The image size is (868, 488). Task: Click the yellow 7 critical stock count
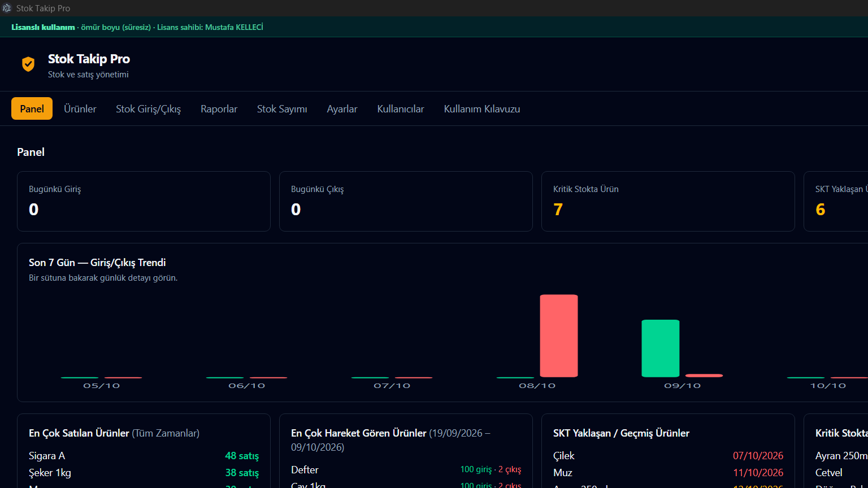pos(558,210)
